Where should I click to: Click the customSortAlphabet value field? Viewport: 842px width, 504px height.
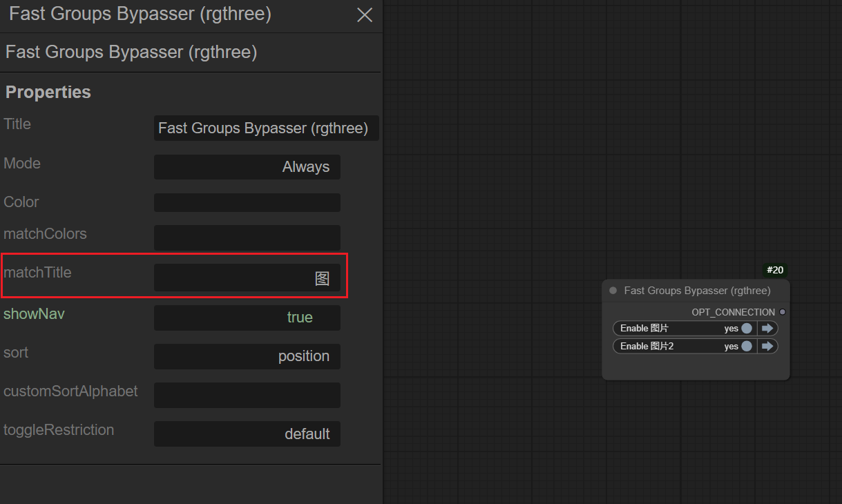[247, 395]
